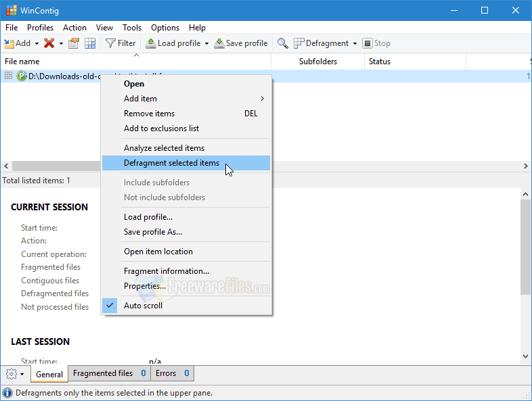Click the green folder icon of the list item
Image resolution: width=532 pixels, height=401 pixels.
click(x=22, y=76)
